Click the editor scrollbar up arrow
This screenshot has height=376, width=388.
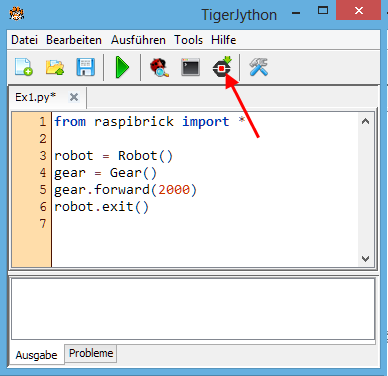(x=365, y=121)
